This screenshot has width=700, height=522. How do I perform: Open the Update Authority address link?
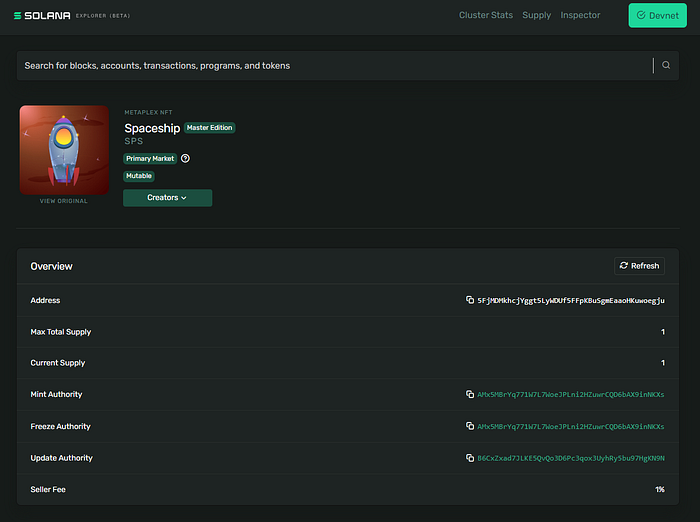point(570,458)
